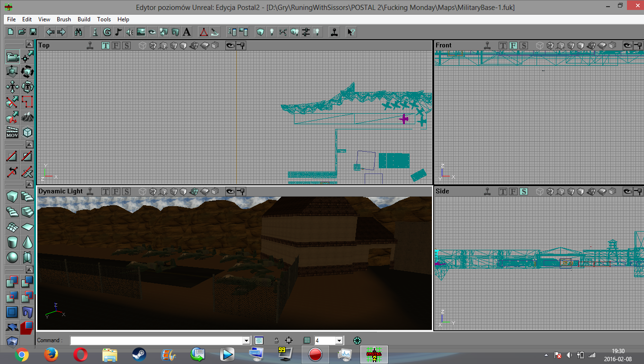Toggle realtime preview joystick in Dynamic Light viewport

[x=90, y=191]
